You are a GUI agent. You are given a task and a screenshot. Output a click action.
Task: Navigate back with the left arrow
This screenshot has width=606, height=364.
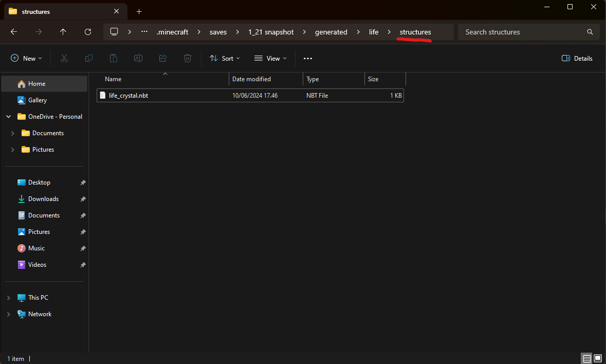coord(14,32)
